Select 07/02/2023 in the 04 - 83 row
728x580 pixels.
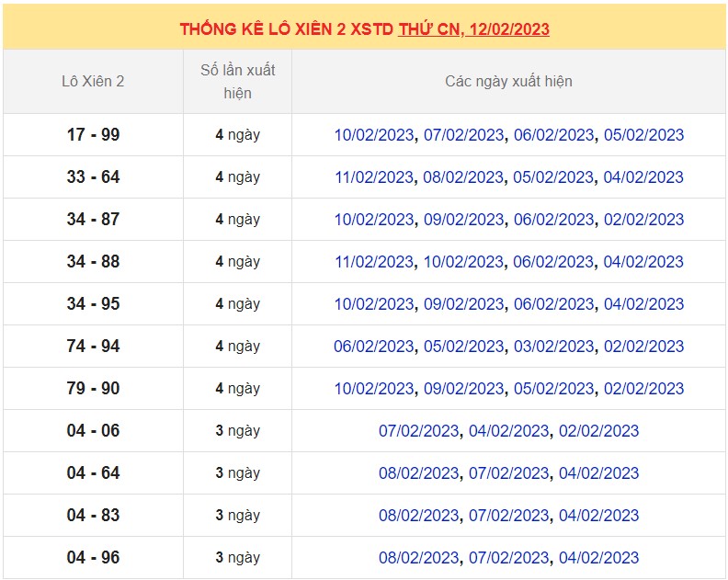(x=508, y=516)
